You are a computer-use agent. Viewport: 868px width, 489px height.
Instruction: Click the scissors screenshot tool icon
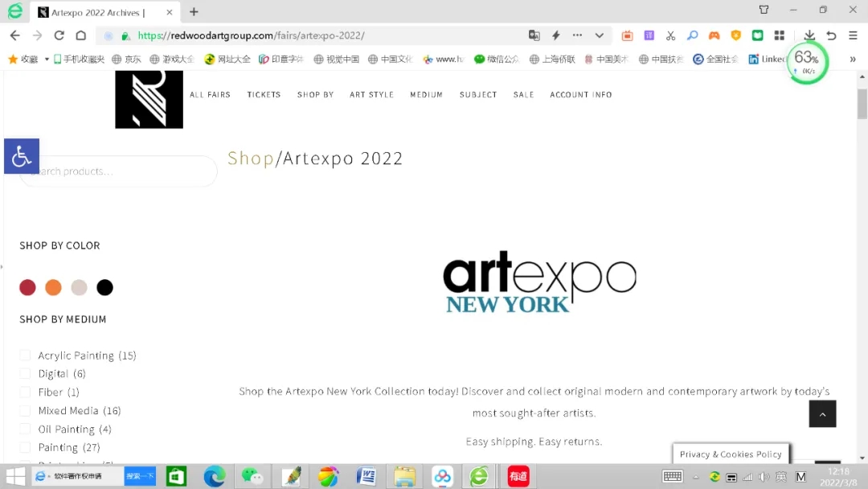[x=670, y=35]
